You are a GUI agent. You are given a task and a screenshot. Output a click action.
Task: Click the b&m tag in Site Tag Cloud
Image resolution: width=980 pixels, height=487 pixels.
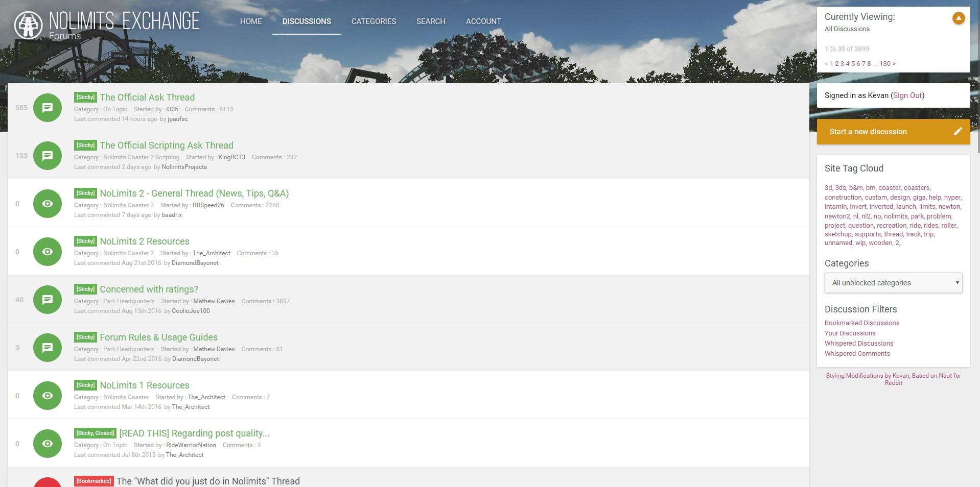856,188
